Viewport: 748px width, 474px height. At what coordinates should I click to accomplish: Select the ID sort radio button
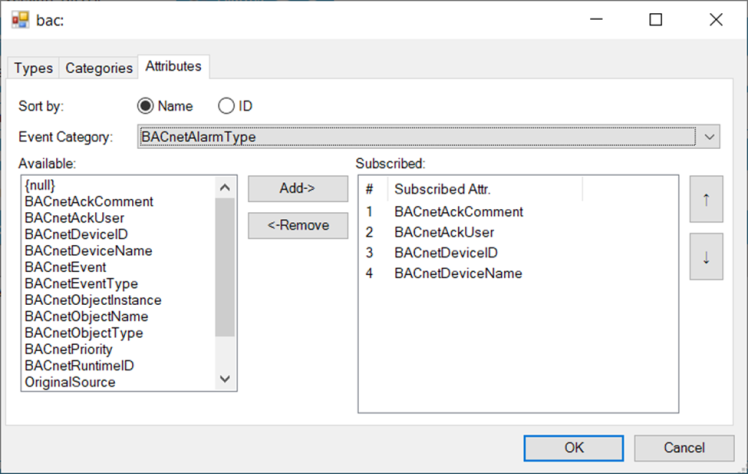point(226,106)
